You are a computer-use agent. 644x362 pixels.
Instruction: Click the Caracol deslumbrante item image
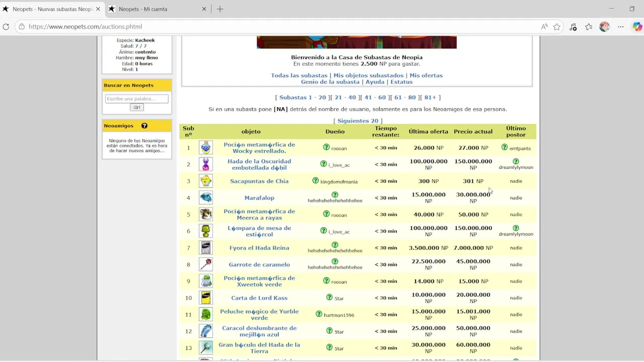206,331
